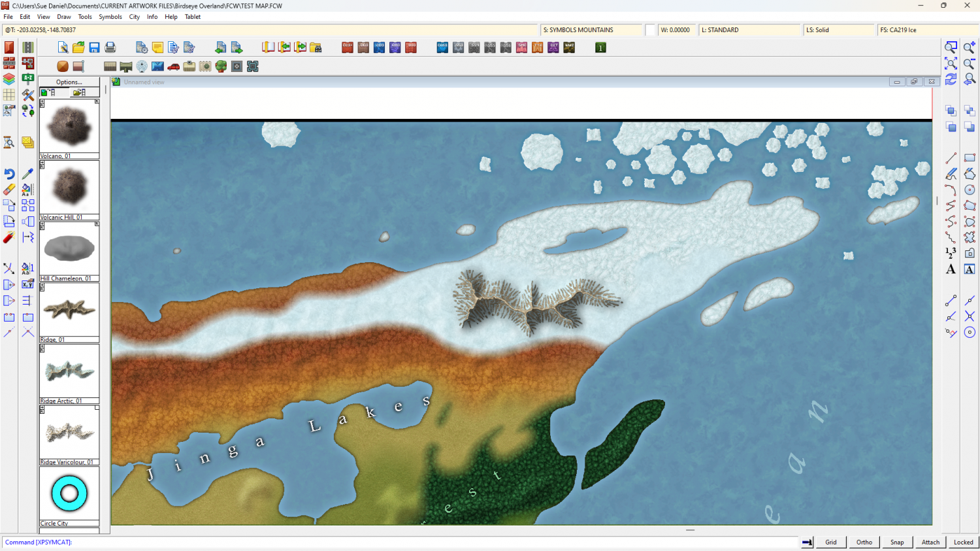Click the COSD blue add-on icon
The image size is (980, 551).
point(442,47)
